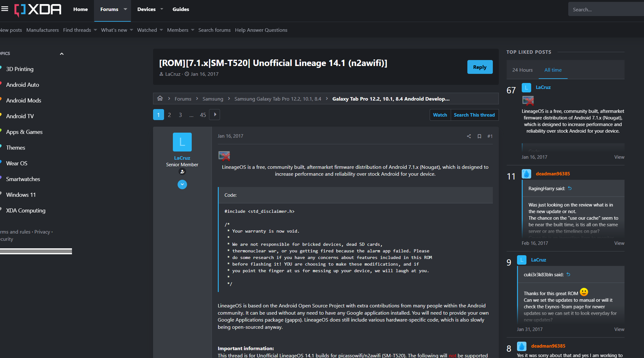This screenshot has width=644, height=358.
Task: View the Jan 31, 2017 top liked post
Action: [619, 329]
